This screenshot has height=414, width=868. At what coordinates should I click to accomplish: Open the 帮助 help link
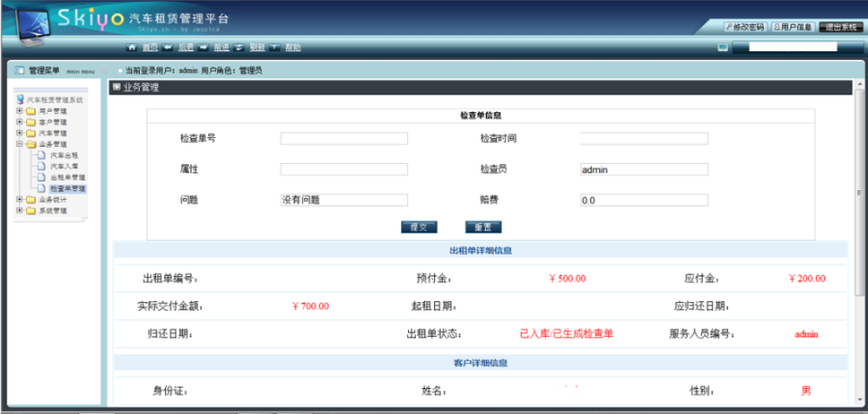coord(293,47)
